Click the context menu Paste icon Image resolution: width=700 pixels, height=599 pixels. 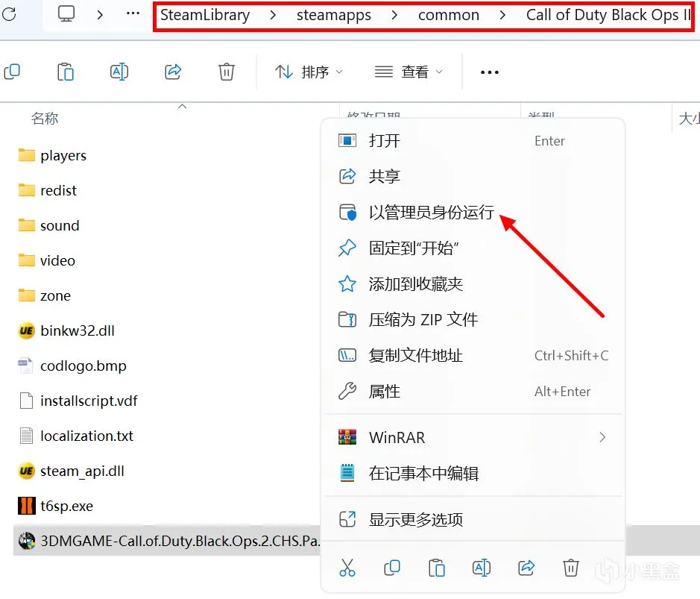click(437, 568)
